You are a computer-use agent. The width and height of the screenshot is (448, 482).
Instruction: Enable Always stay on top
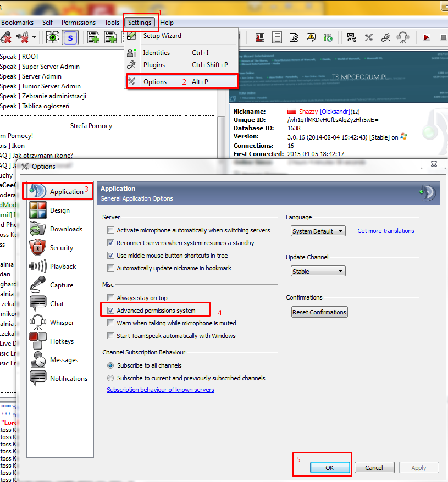click(x=110, y=297)
